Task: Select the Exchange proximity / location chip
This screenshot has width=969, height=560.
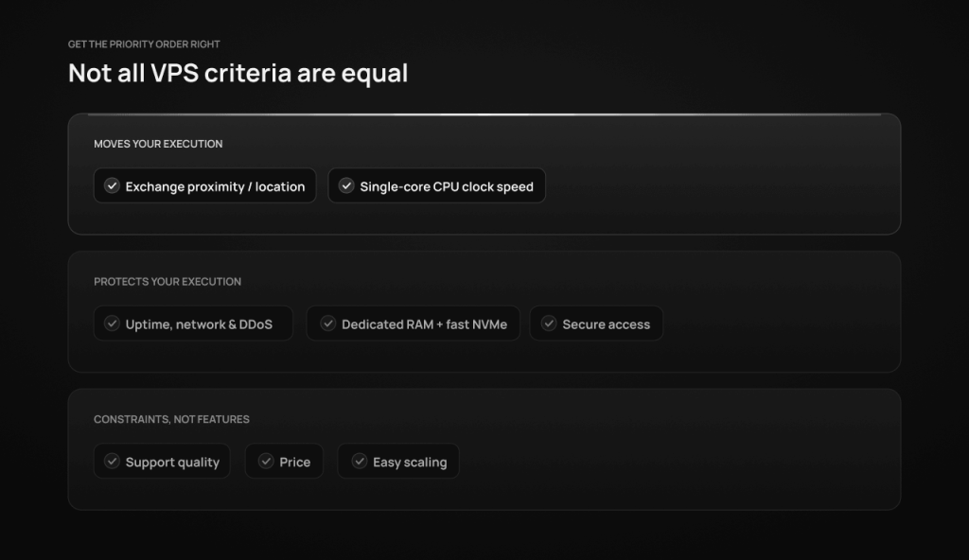Action: pyautogui.click(x=204, y=185)
